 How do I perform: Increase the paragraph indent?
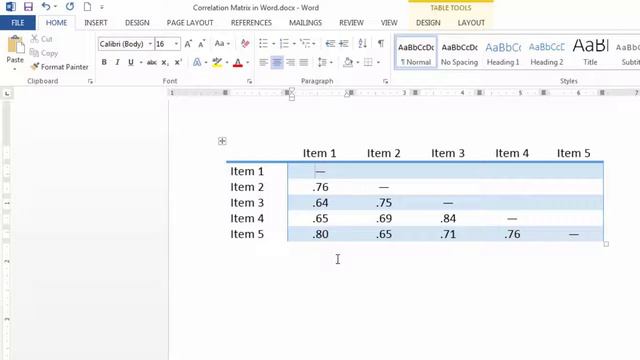[344, 43]
